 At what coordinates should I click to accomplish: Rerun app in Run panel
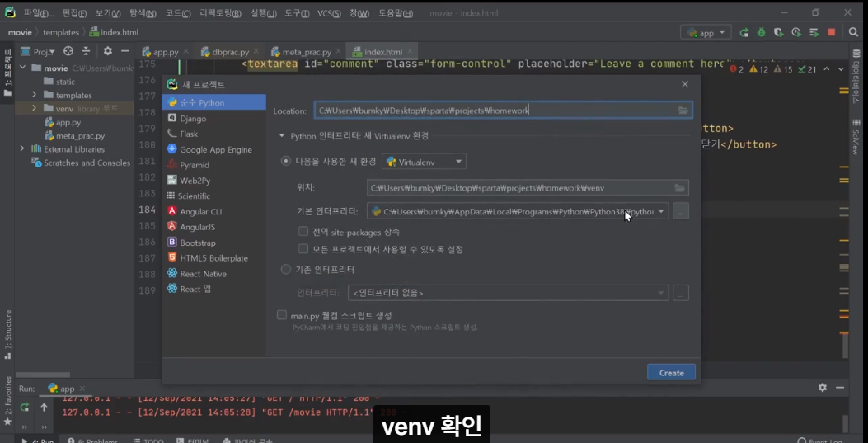click(25, 407)
